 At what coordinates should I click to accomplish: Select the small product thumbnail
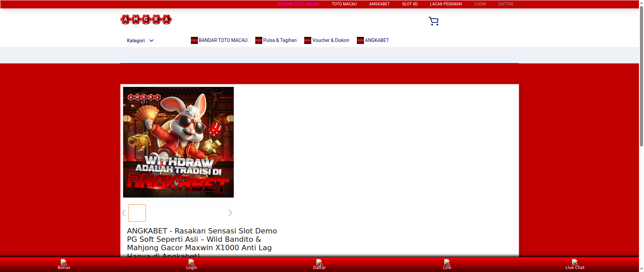tap(137, 213)
